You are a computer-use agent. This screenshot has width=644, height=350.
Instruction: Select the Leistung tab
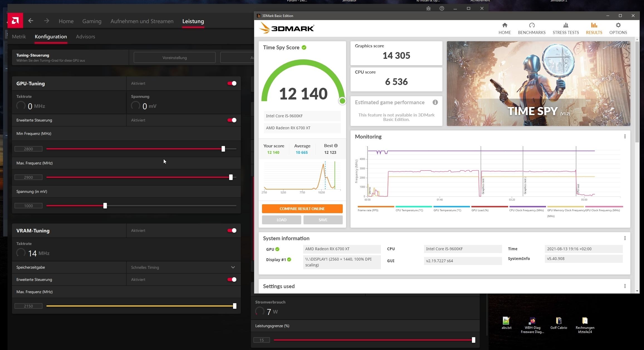(193, 21)
